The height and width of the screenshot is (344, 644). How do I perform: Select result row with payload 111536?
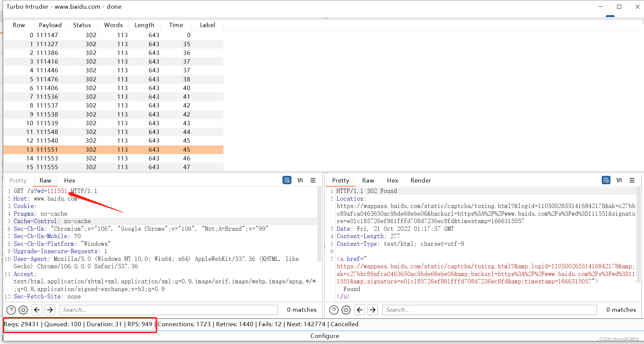tap(113, 96)
